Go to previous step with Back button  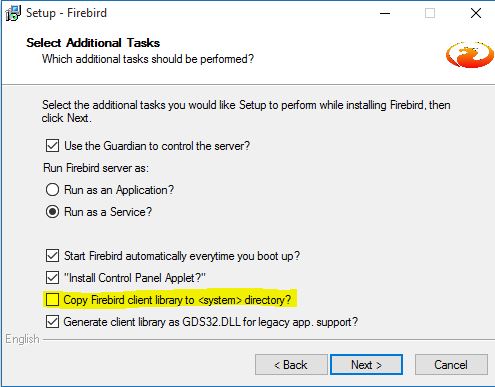pyautogui.click(x=291, y=364)
